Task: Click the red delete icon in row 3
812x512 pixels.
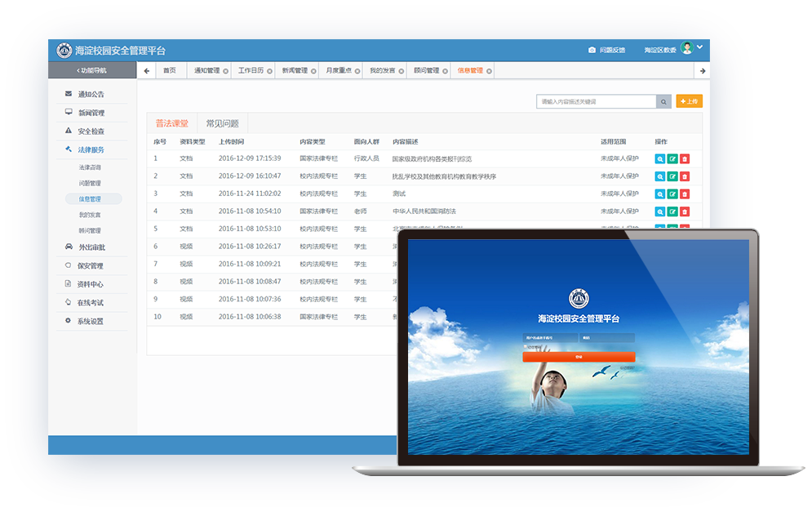Action: point(685,194)
